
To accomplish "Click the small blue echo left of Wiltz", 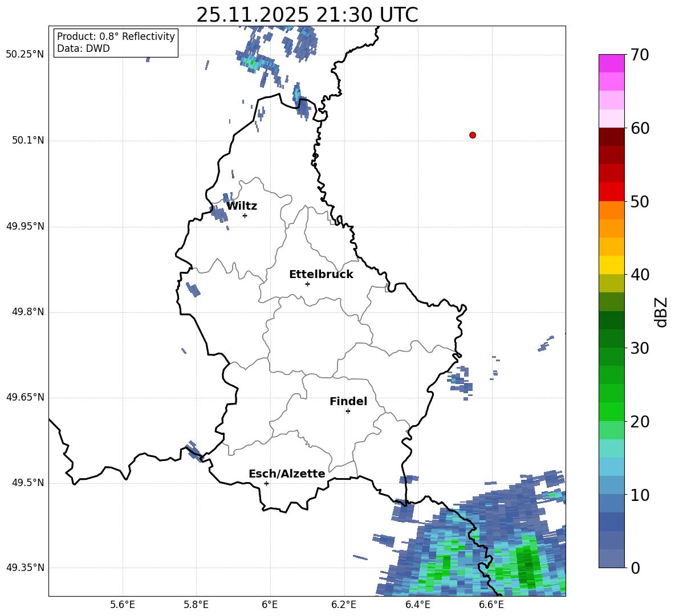I will coord(219,213).
